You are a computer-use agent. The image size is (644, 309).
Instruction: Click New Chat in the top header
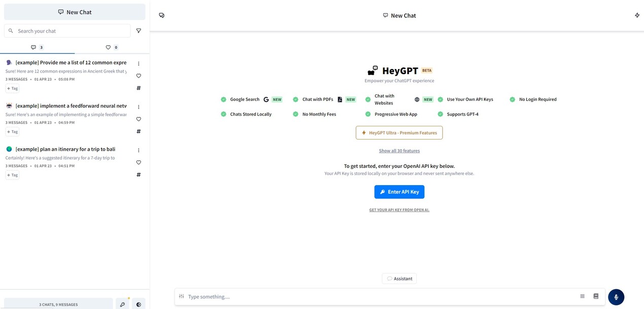click(x=400, y=16)
